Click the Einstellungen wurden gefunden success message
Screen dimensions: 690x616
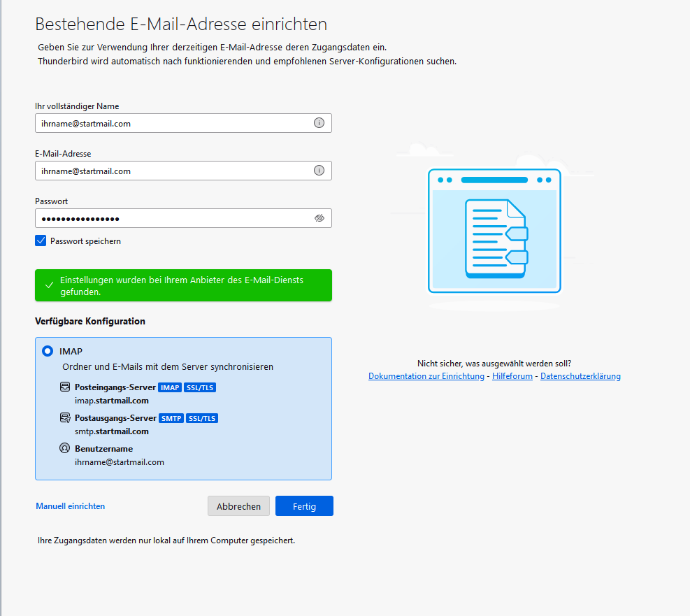pos(182,286)
